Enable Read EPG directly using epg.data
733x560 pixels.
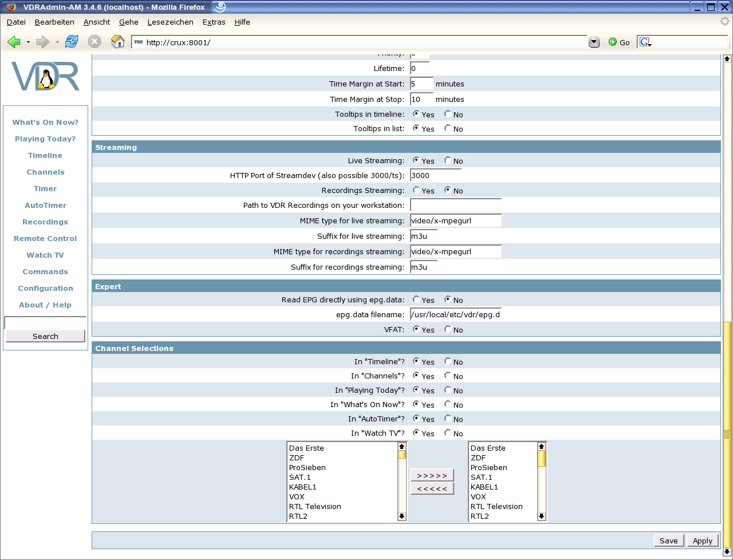tap(416, 299)
